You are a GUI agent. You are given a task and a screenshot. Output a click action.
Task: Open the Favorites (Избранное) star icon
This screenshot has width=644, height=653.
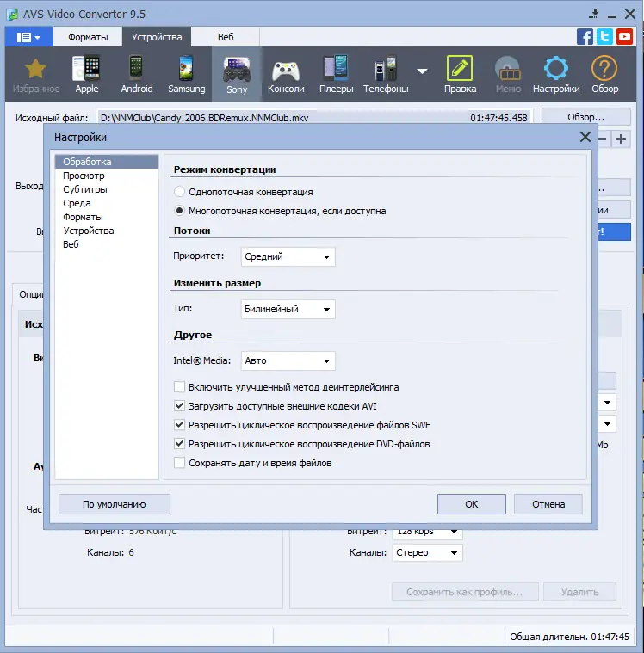click(x=36, y=74)
